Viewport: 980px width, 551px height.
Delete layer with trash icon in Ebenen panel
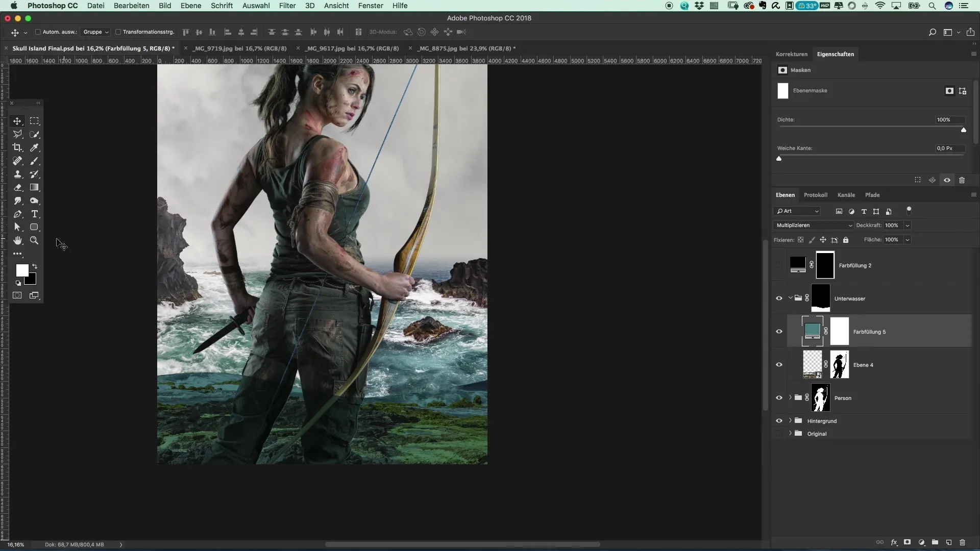click(962, 542)
